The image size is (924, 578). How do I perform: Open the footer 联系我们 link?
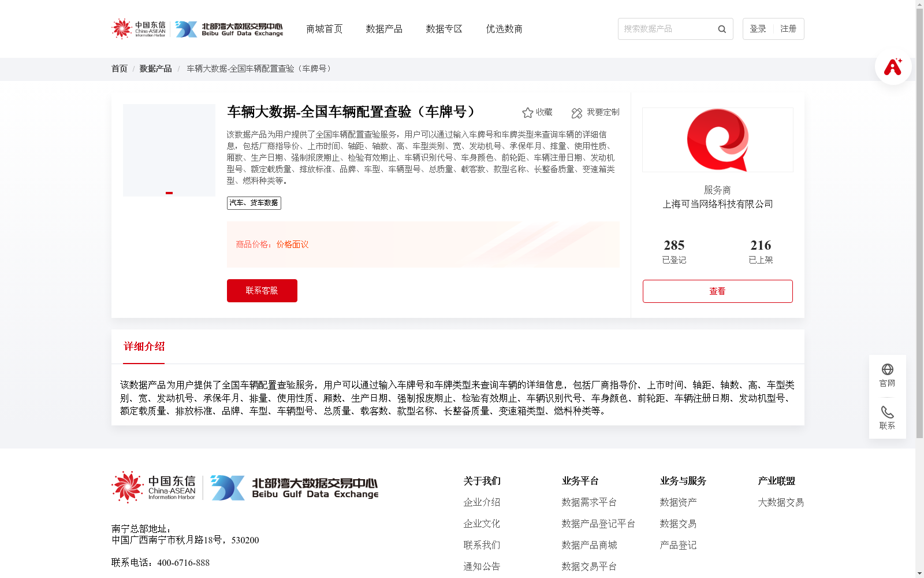pyautogui.click(x=482, y=545)
